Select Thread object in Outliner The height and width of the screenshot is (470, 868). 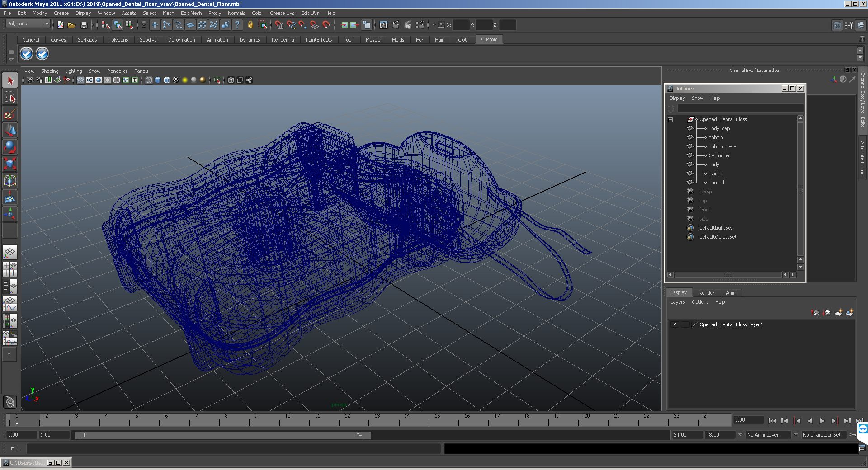(716, 183)
